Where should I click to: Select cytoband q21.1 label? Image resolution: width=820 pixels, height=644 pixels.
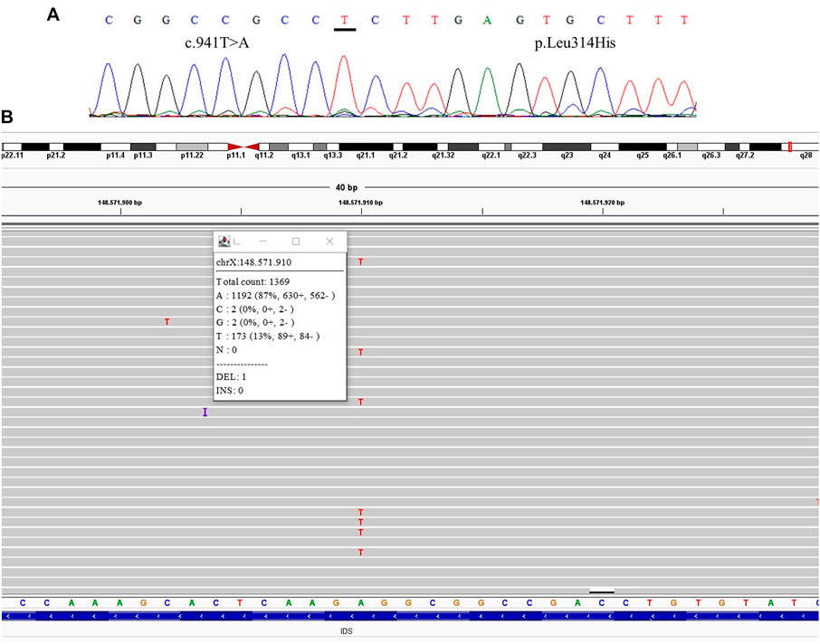[365, 156]
